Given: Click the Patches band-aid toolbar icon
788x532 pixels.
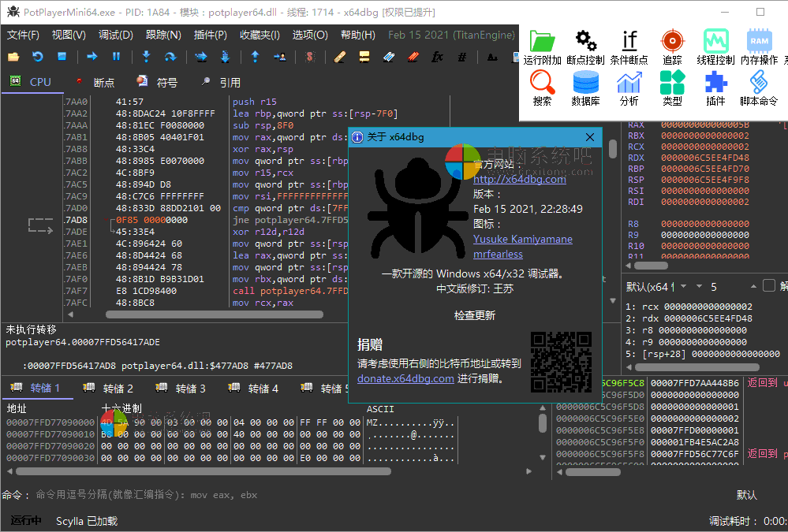Looking at the screenshot, I should tap(340, 57).
